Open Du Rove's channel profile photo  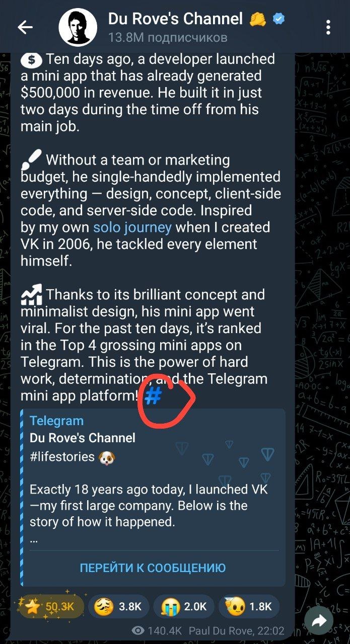[78, 27]
